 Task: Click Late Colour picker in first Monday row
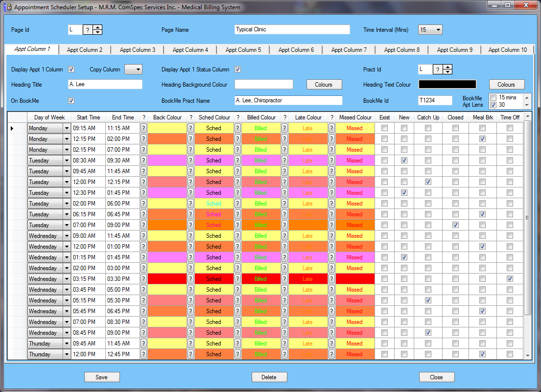point(285,128)
